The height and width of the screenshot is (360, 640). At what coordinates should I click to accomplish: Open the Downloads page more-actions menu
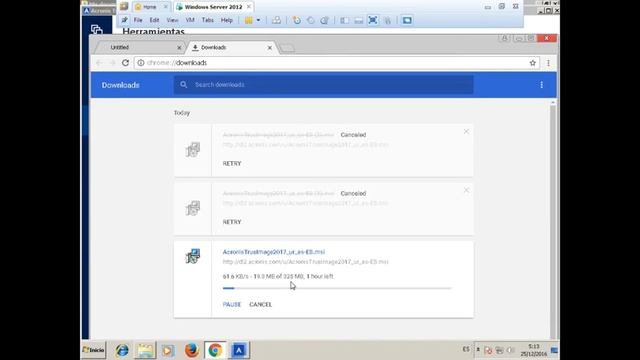coord(542,85)
